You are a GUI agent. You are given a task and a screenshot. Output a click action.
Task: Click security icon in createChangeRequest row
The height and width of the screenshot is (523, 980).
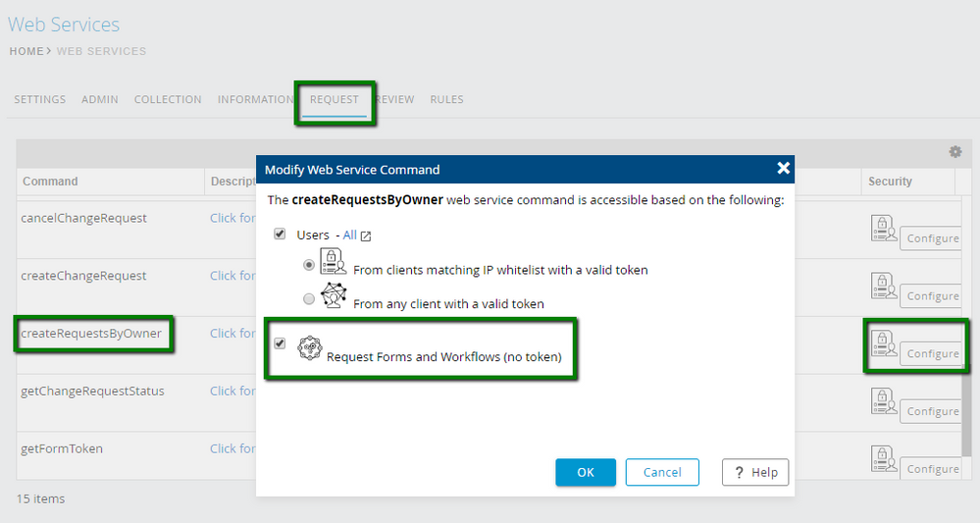tap(883, 286)
